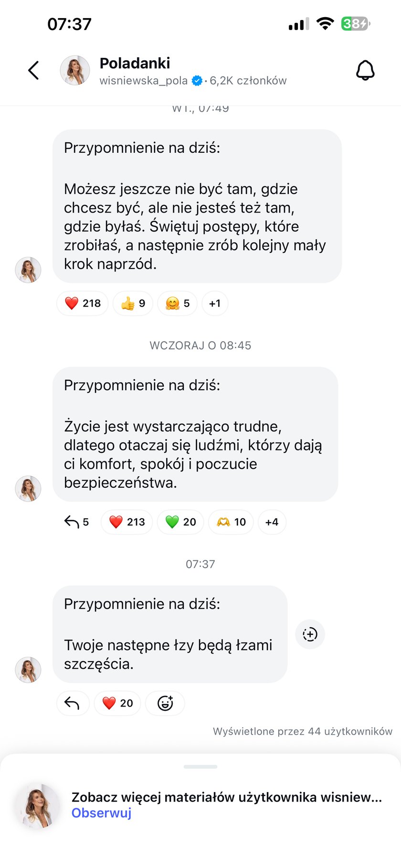Open the 5 replies thread
401x868 pixels.
(76, 522)
